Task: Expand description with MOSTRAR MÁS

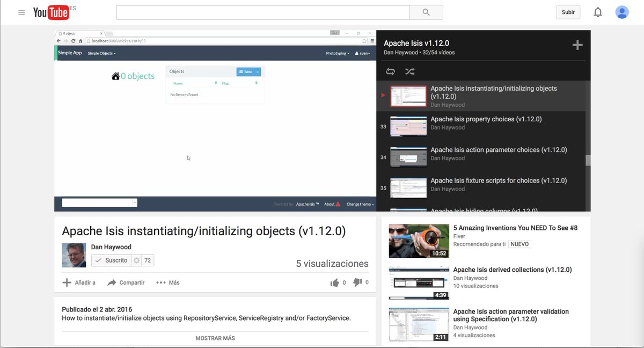Action: click(x=215, y=338)
